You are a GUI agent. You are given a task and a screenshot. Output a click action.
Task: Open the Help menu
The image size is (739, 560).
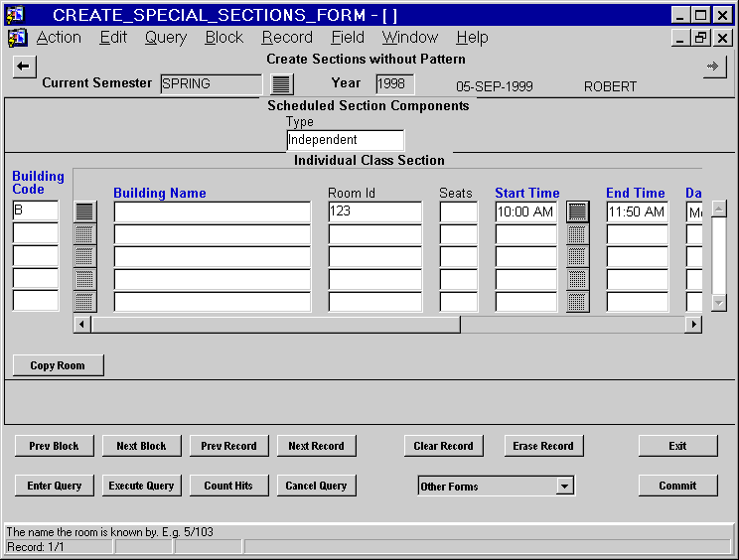472,37
